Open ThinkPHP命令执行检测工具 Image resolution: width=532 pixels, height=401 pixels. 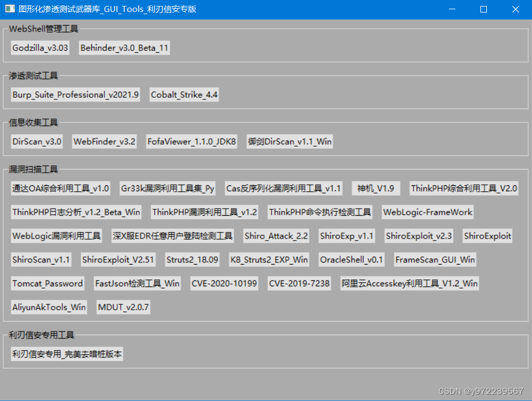[x=320, y=212]
